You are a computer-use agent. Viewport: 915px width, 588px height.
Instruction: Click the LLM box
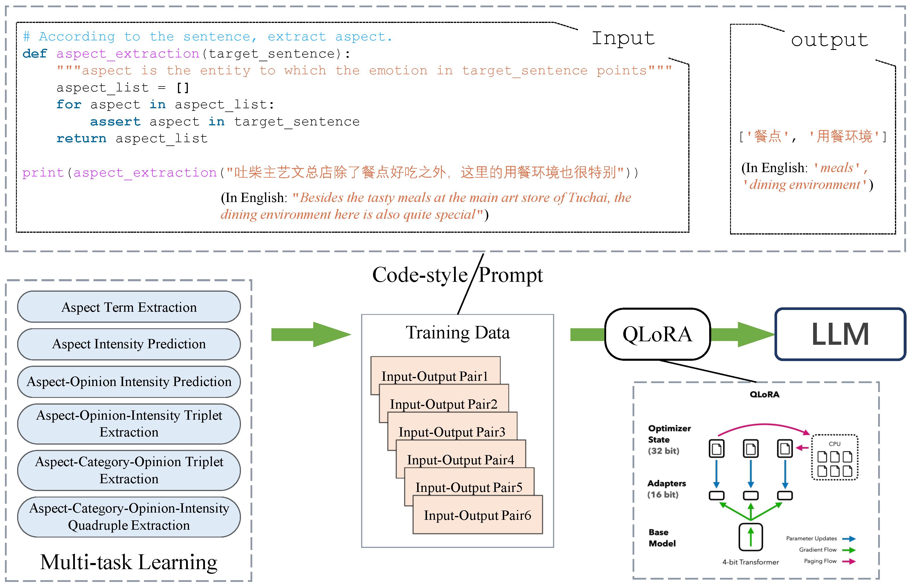(x=840, y=334)
